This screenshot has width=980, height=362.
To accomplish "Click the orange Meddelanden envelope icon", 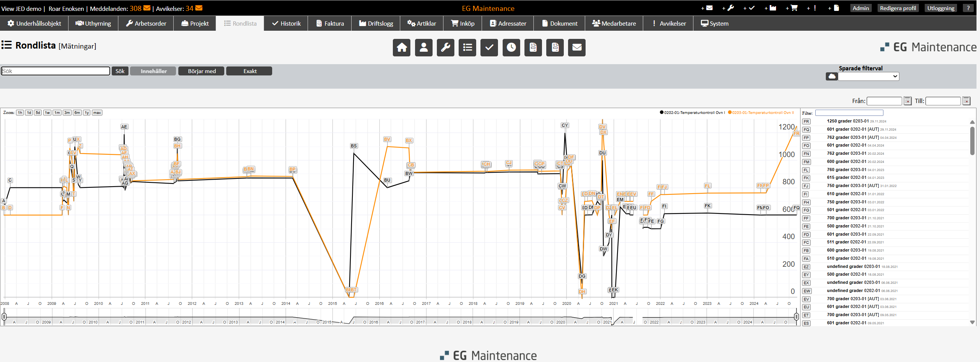I will [147, 8].
